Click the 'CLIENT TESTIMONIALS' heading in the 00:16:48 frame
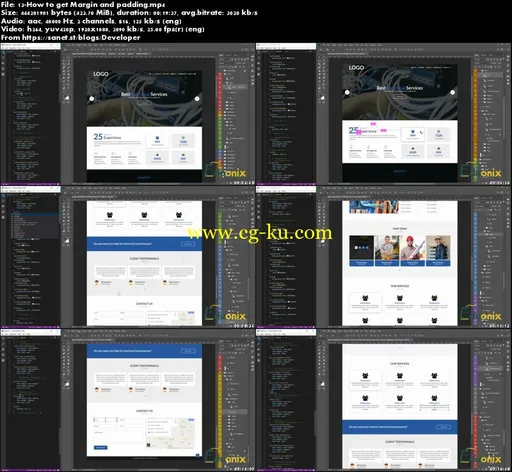512x472 pixels. tap(400, 442)
